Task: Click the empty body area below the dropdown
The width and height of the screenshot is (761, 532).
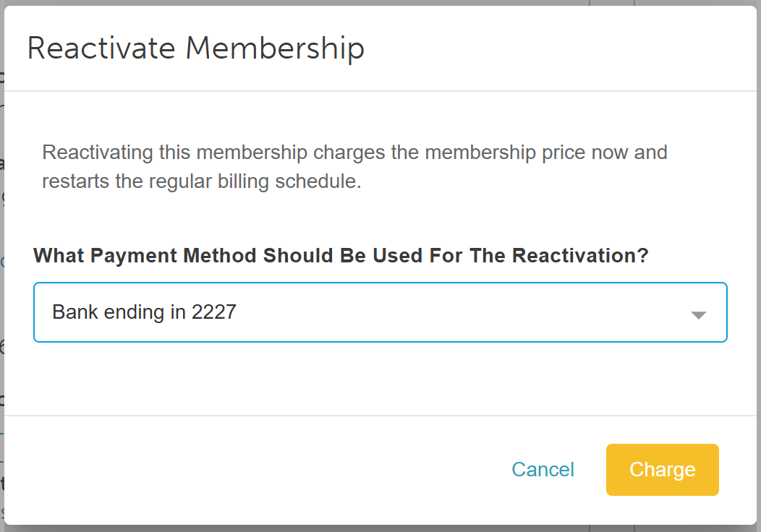Action: (380, 378)
